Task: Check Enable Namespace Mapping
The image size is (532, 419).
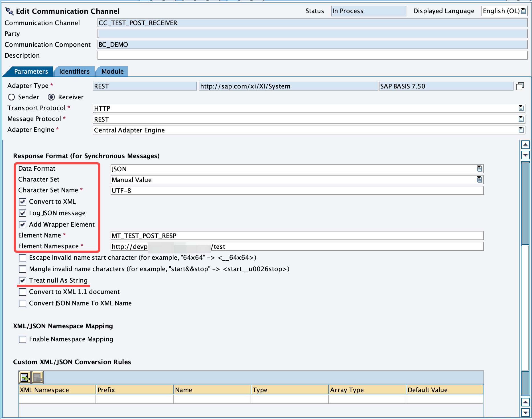Action: point(23,339)
